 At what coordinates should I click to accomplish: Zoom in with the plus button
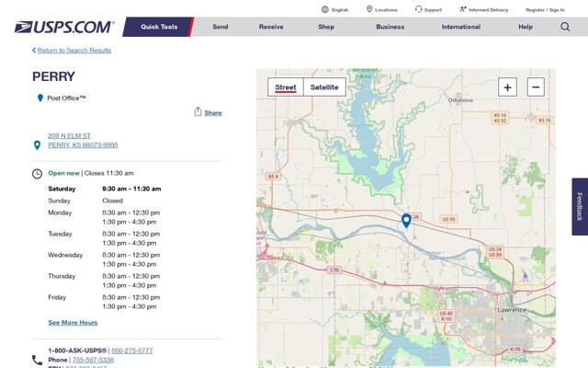point(507,87)
